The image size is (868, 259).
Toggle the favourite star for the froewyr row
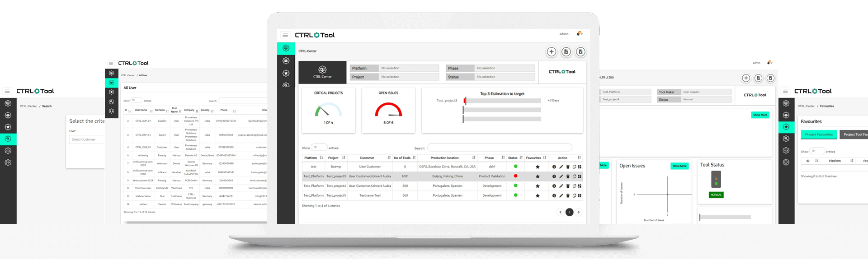coord(538,167)
